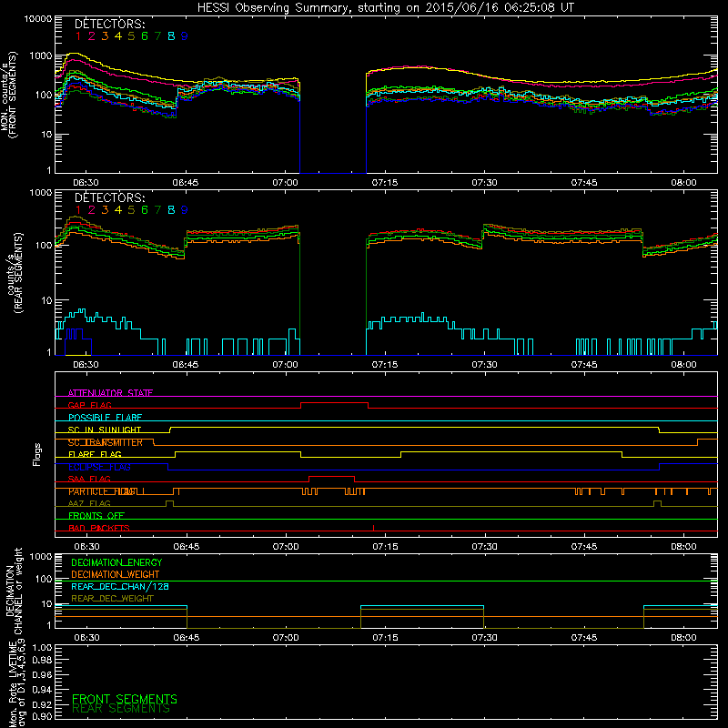Click the ECLIPSE_FLAG label
728x728 pixels.
coord(99,467)
